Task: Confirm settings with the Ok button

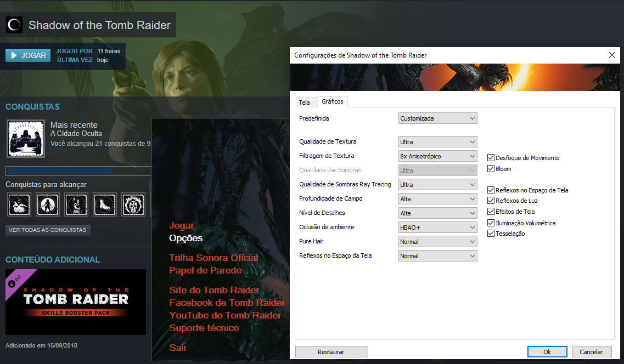Action: click(547, 352)
